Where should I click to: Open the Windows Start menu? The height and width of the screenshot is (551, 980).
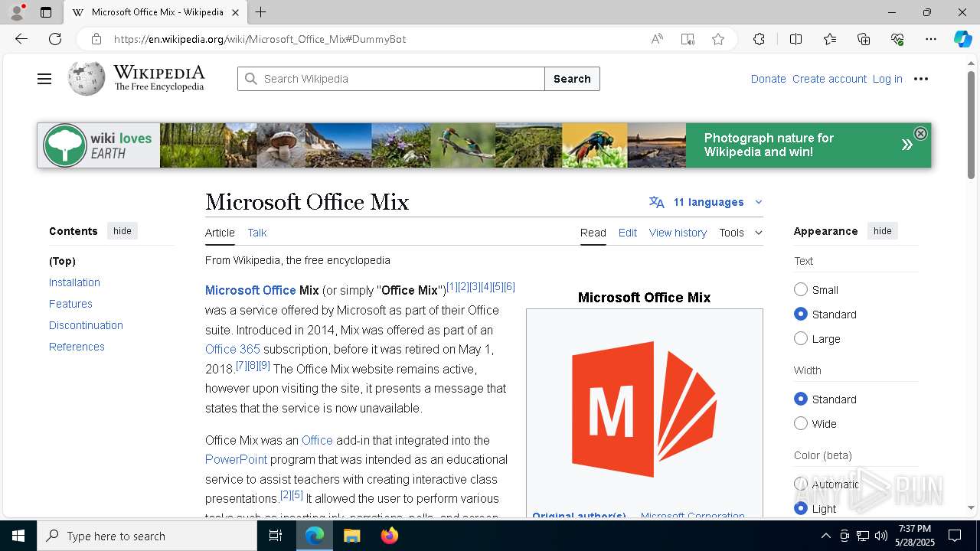pos(18,536)
